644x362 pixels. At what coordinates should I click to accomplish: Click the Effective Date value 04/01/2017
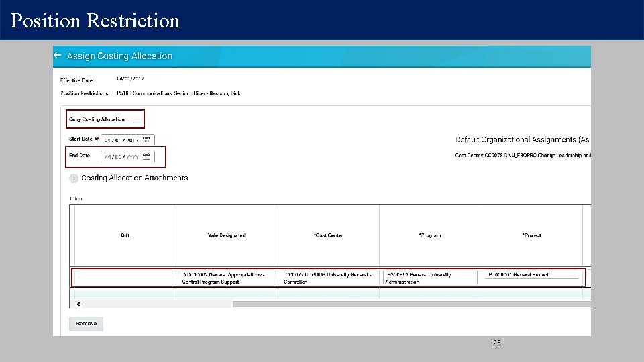(130, 79)
